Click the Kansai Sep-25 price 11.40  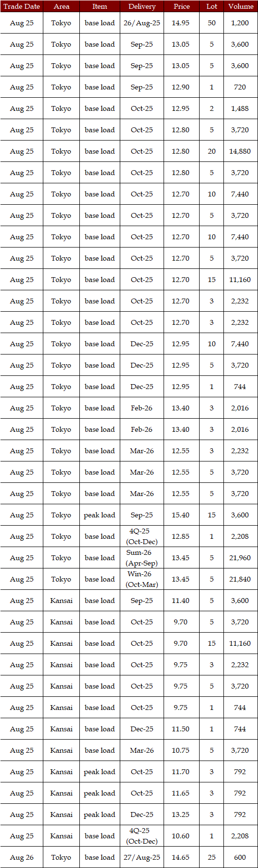pyautogui.click(x=181, y=601)
